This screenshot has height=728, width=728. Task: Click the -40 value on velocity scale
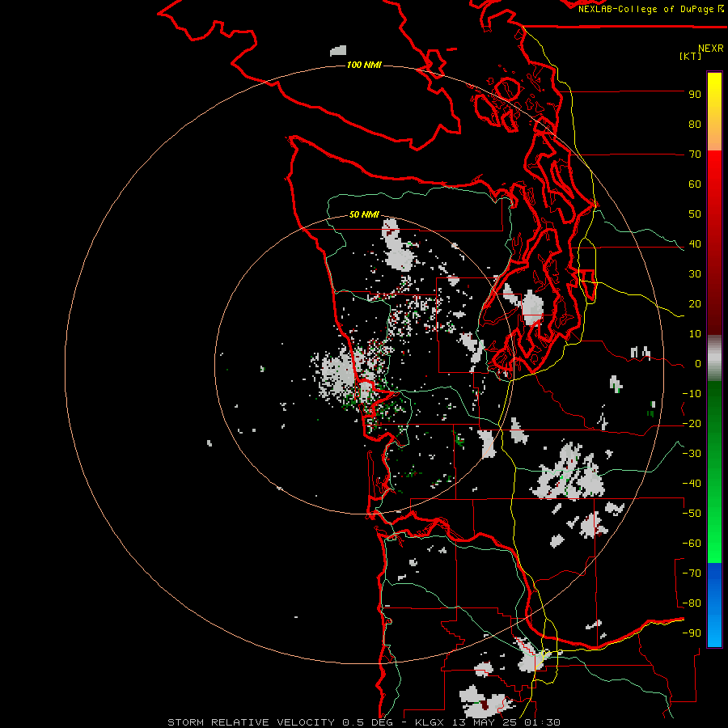(x=692, y=484)
